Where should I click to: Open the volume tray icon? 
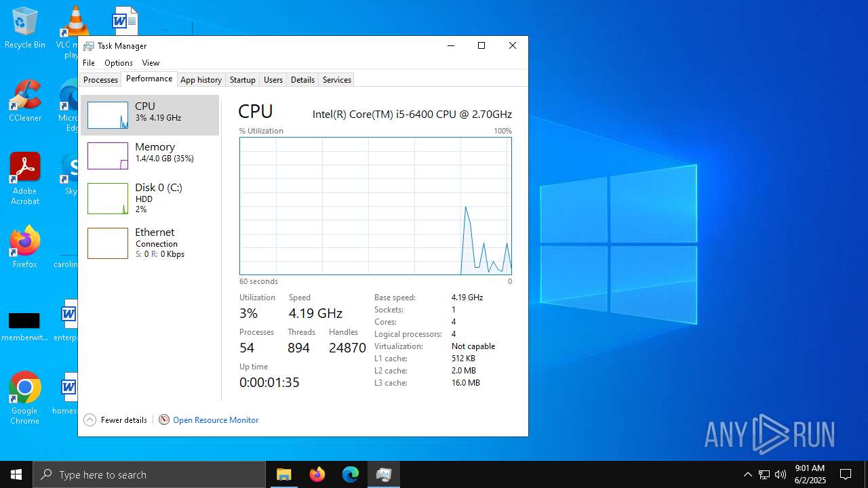point(781,474)
